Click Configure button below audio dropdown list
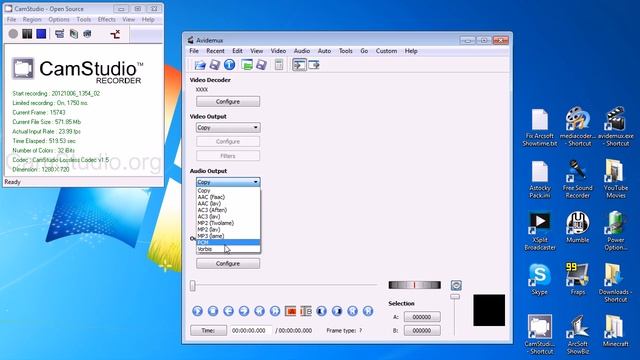 (x=228, y=264)
